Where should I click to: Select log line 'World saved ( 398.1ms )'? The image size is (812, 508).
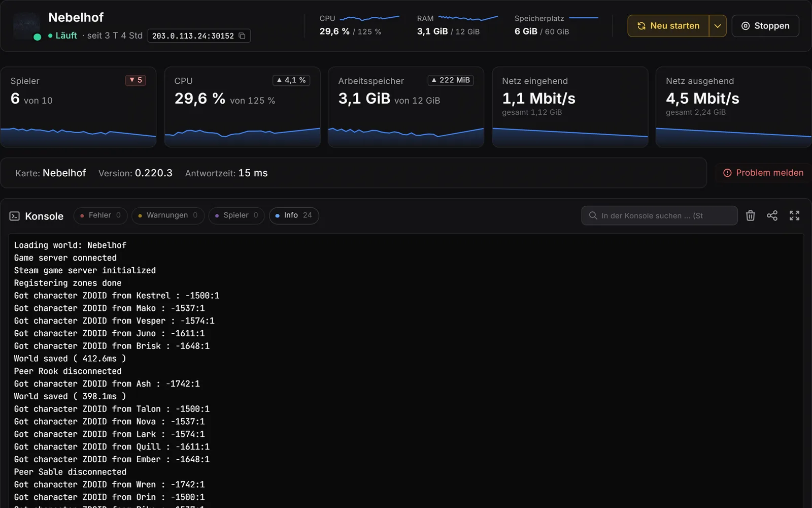[70, 396]
